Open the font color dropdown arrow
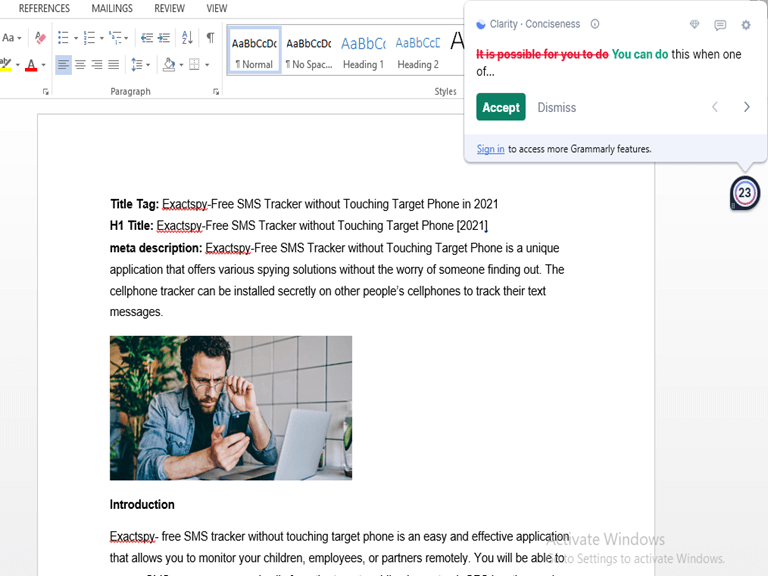 click(44, 65)
